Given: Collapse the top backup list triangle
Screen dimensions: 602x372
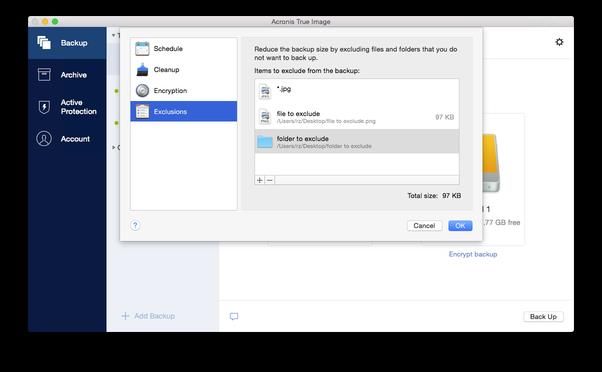Looking at the screenshot, I should pyautogui.click(x=114, y=35).
